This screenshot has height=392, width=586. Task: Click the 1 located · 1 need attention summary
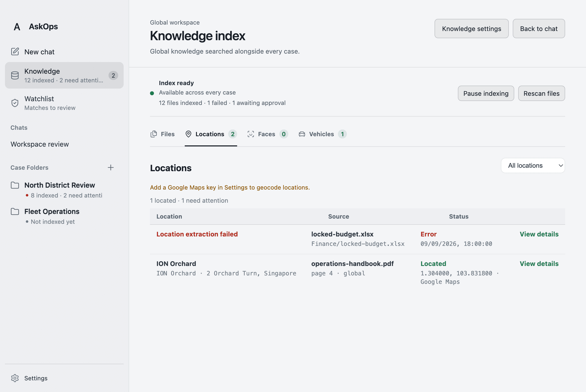tap(189, 200)
